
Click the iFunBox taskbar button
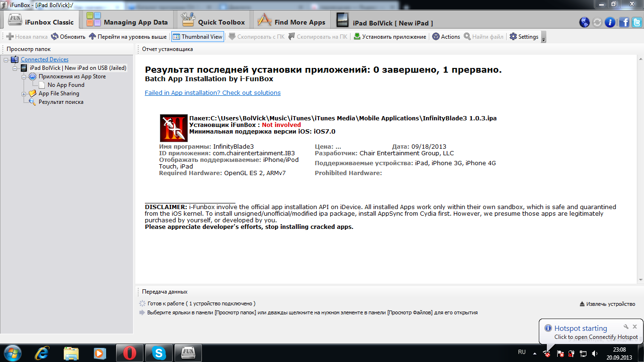tap(188, 353)
